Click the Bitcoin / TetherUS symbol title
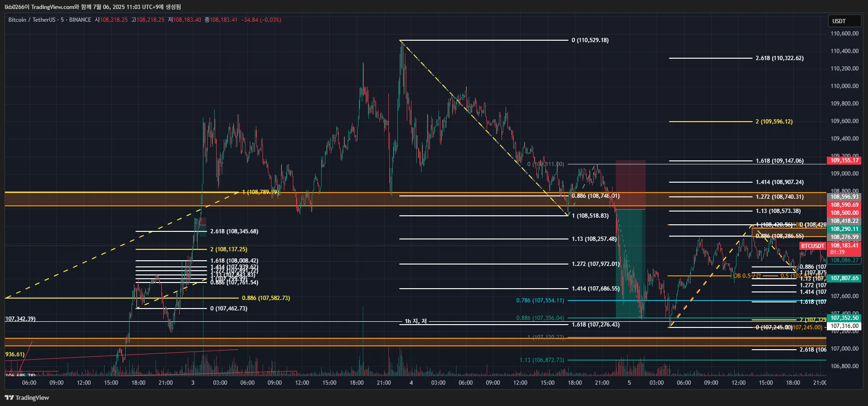This screenshot has height=406, width=868. [x=31, y=20]
